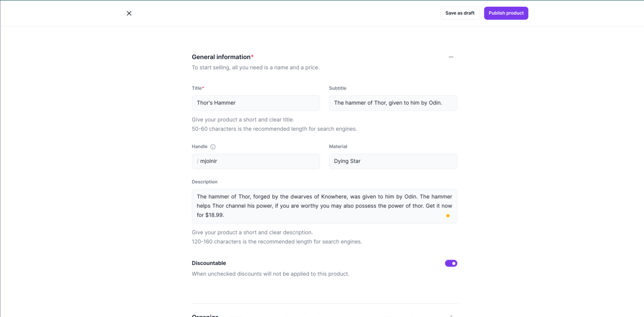Close the new product form with X
The image size is (644, 317).
[x=129, y=13]
